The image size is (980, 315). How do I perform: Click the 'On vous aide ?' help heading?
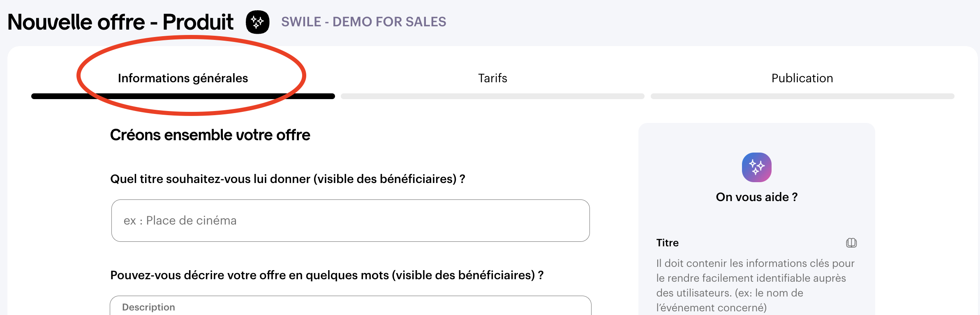pyautogui.click(x=756, y=197)
